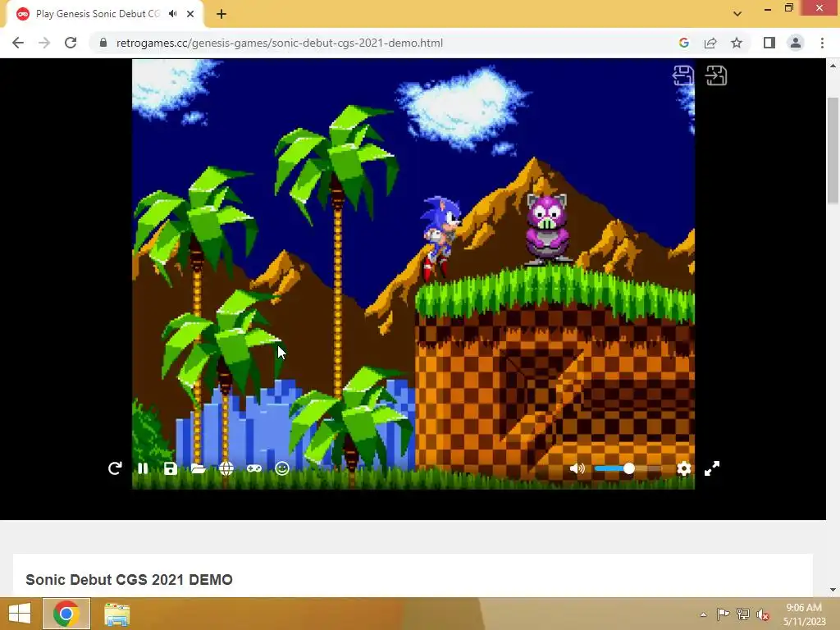Go back to previous page
840x630 pixels.
(18, 43)
